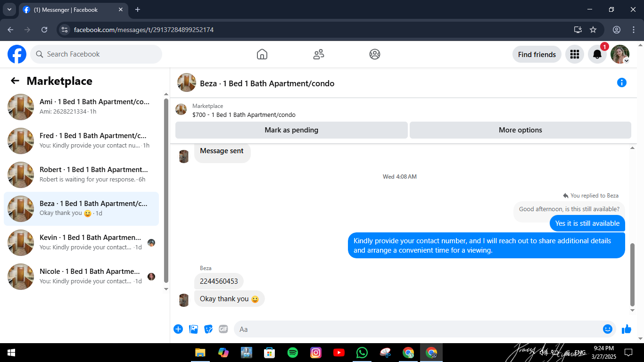The width and height of the screenshot is (644, 362).
Task: Click the '$700 - 1 Bed 1 Bath Apartment/condo' listing text
Action: (244, 115)
